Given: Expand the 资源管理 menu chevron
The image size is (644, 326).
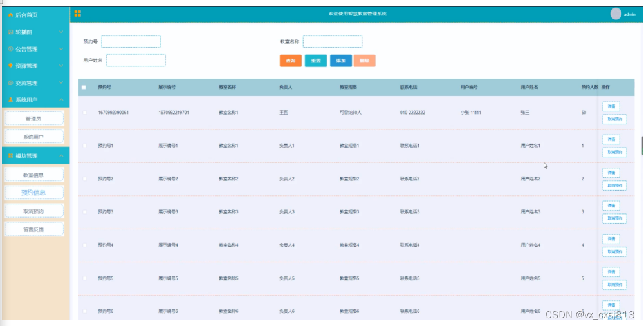Looking at the screenshot, I should tap(61, 66).
